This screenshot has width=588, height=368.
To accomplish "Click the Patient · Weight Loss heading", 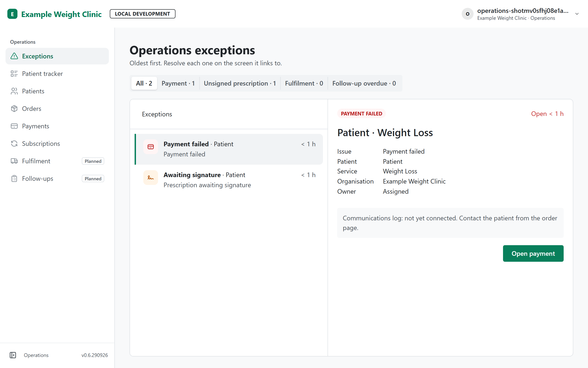I will pos(385,133).
